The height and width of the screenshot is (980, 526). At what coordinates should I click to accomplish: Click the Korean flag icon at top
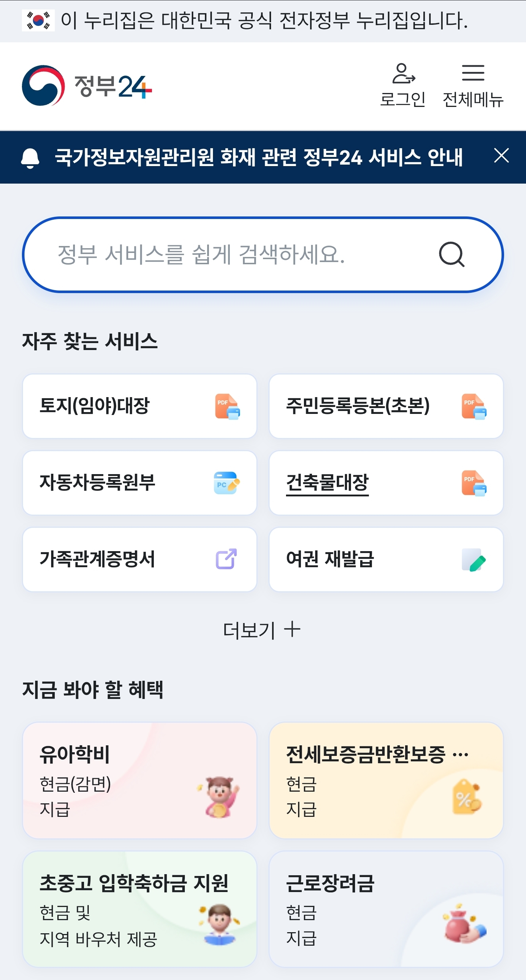pos(38,20)
